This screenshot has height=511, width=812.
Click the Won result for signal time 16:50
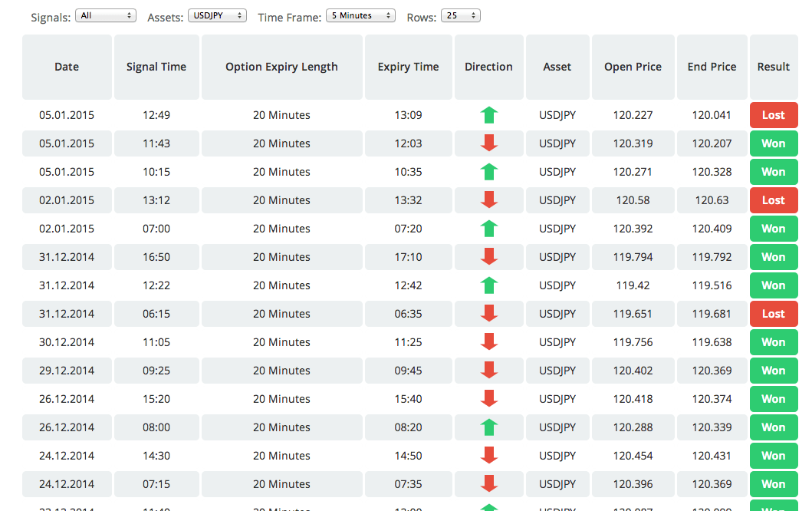point(774,257)
